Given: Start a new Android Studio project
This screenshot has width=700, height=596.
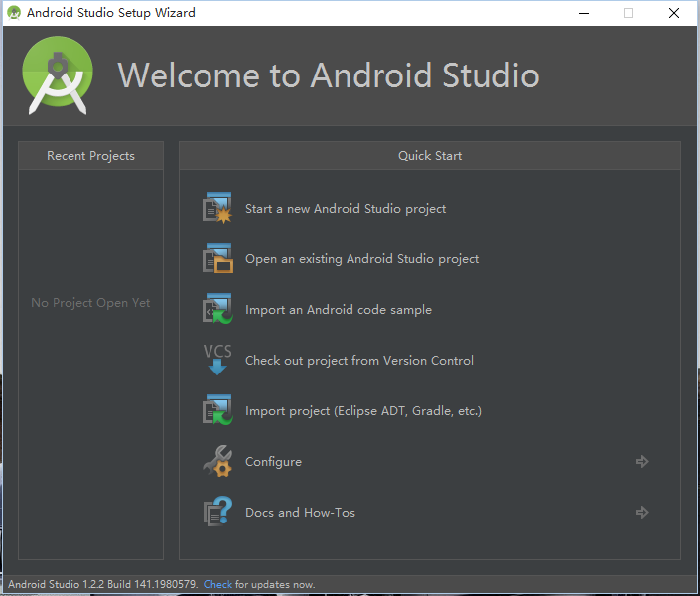Looking at the screenshot, I should click(346, 209).
